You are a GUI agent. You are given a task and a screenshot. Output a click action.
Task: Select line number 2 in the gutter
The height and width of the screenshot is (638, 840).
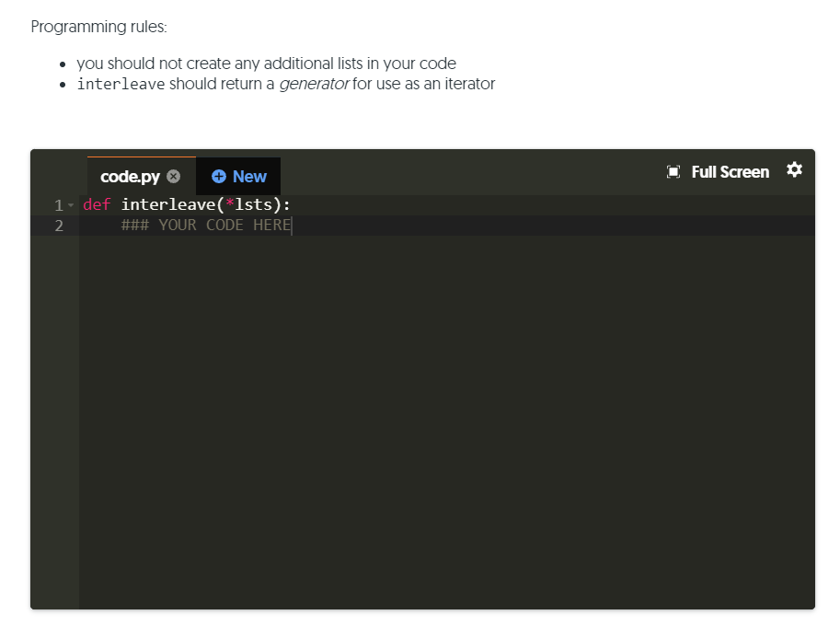pyautogui.click(x=60, y=225)
